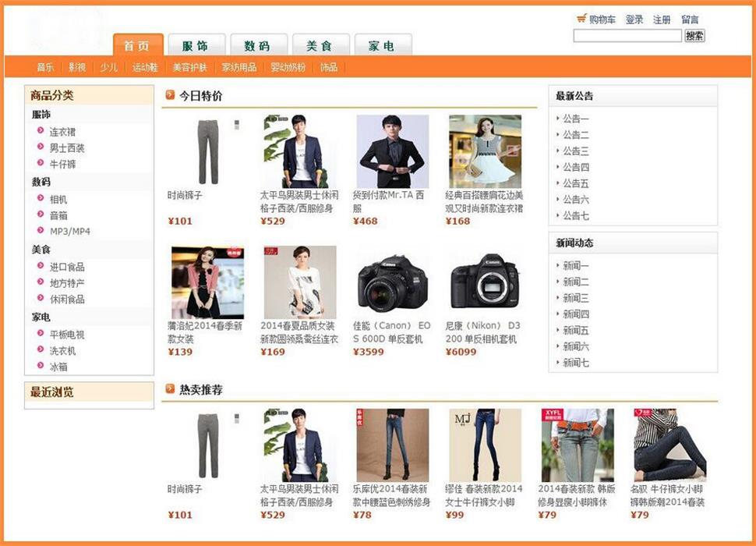Open the 饰品 submenu item
The width and height of the screenshot is (756, 546).
click(329, 67)
